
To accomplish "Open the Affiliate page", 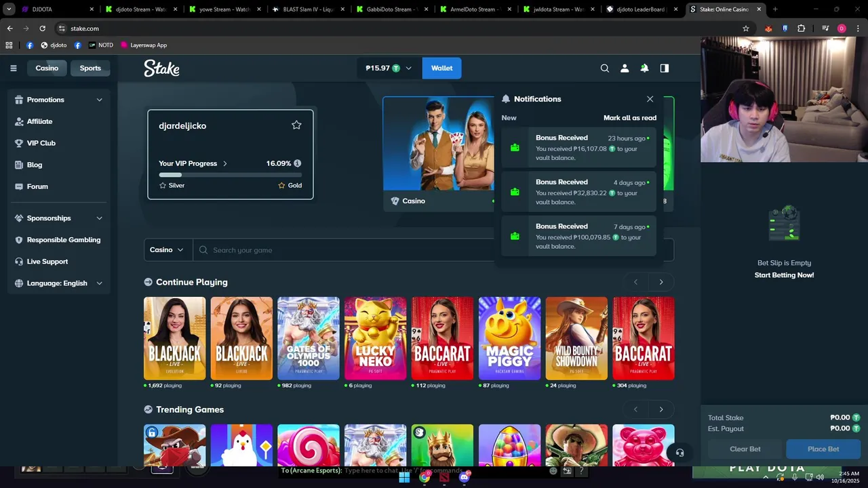I will [x=39, y=121].
